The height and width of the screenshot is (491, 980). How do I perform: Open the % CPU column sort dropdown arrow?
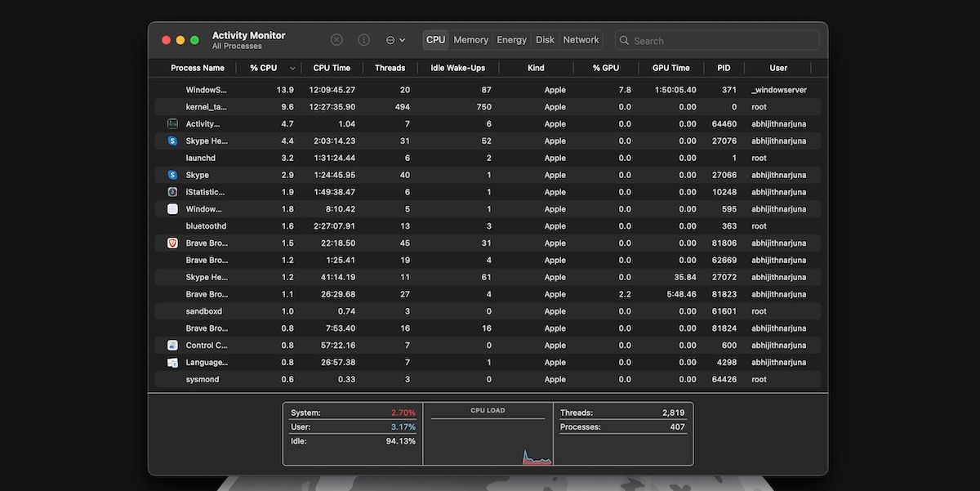[292, 68]
